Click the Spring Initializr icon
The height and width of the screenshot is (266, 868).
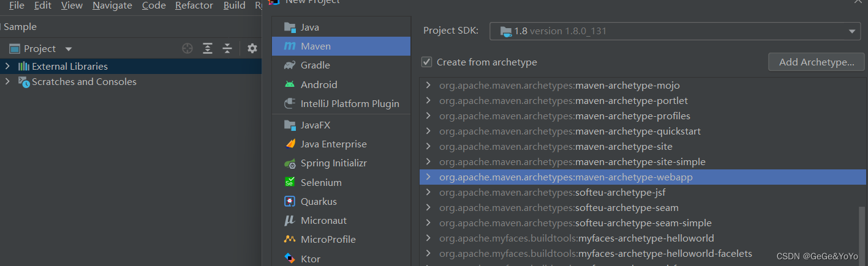(290, 163)
